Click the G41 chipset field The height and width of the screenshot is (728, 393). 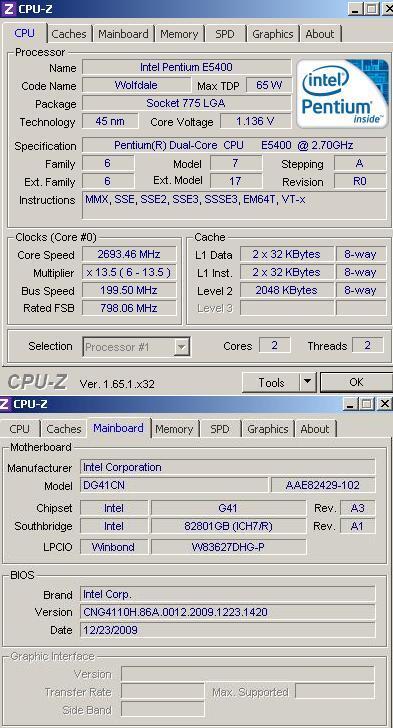pos(229,508)
